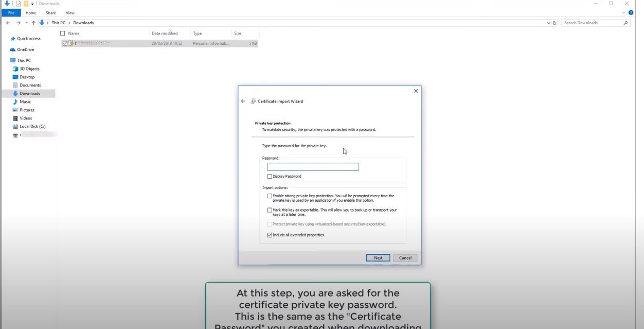
Task: Uncheck Include all extended properties
Action: 270,235
